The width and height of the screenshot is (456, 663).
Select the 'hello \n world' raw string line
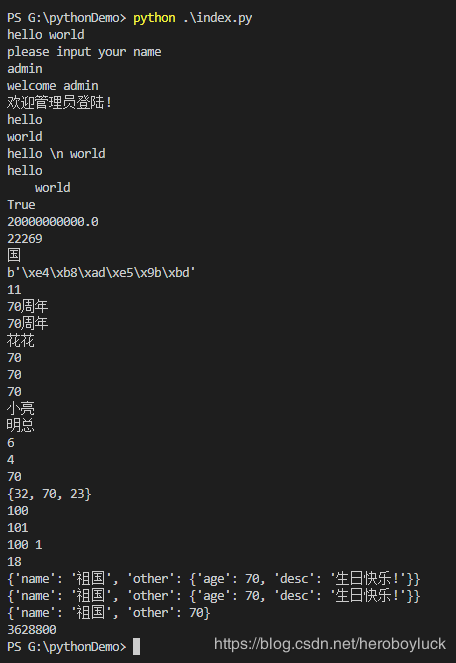point(56,153)
